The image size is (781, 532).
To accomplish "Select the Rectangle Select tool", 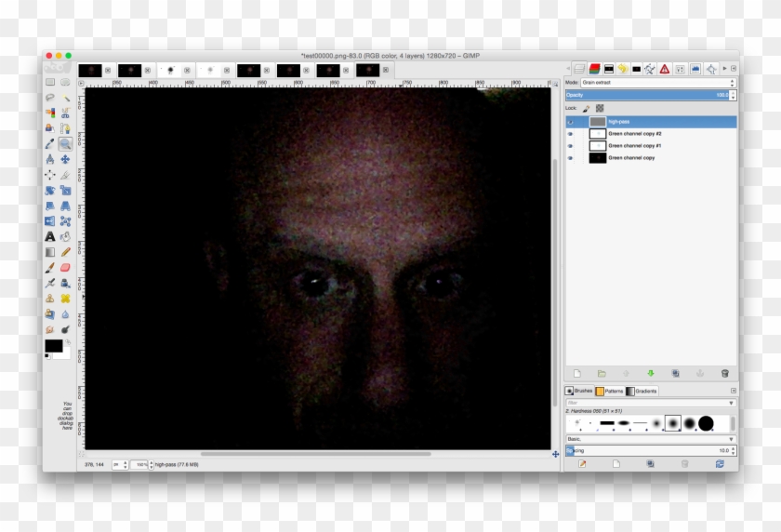I will [x=50, y=82].
